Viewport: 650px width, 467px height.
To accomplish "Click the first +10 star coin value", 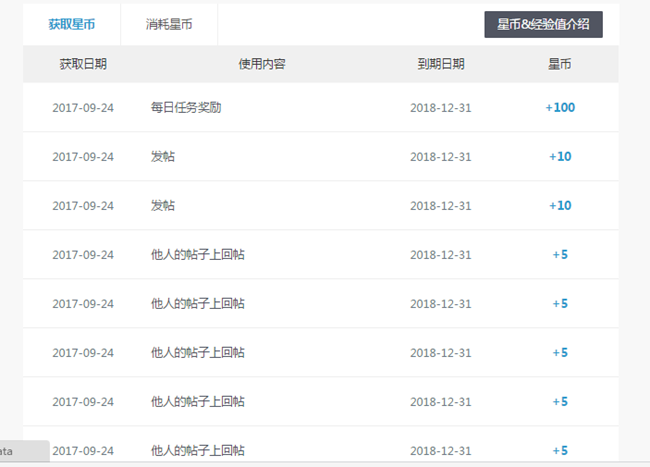I will 560,157.
